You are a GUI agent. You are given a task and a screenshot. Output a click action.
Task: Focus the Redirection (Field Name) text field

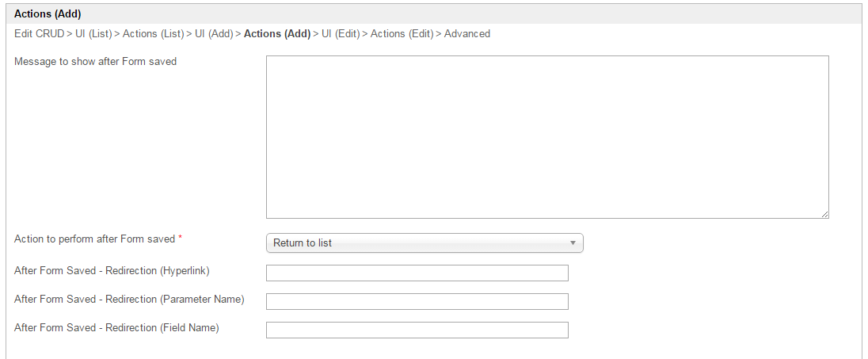tap(417, 330)
